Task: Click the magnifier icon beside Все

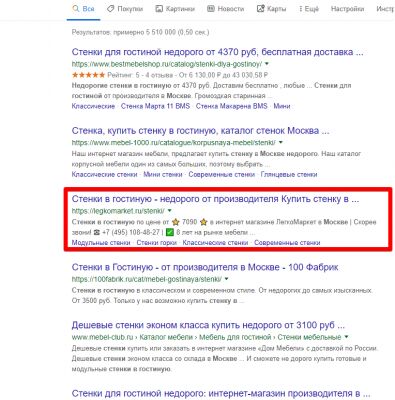Action: [75, 9]
